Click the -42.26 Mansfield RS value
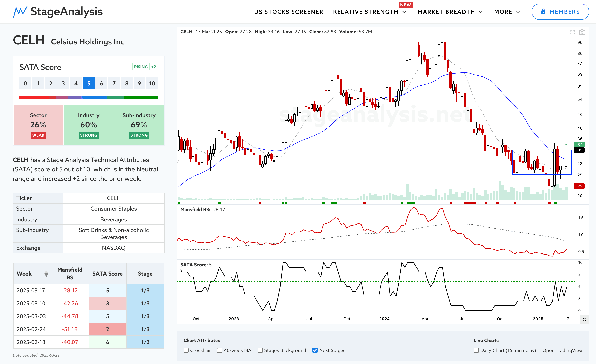 (x=70, y=303)
